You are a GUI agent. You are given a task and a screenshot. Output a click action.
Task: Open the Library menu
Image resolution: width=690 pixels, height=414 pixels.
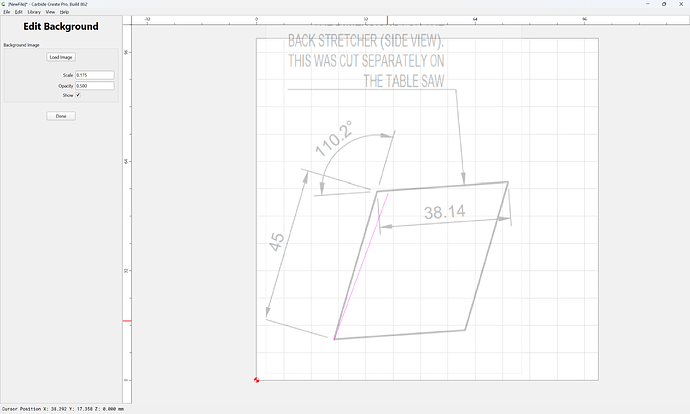click(34, 12)
